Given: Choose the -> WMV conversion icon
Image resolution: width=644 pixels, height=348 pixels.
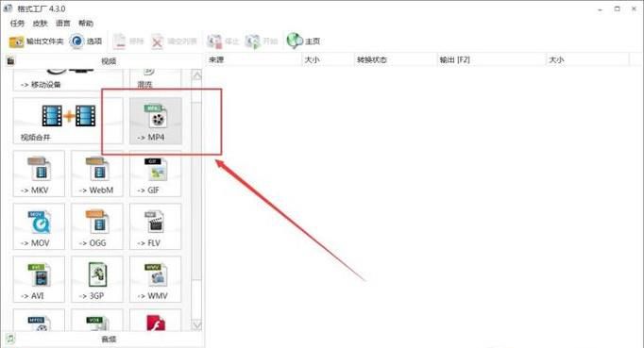Looking at the screenshot, I should (155, 279).
